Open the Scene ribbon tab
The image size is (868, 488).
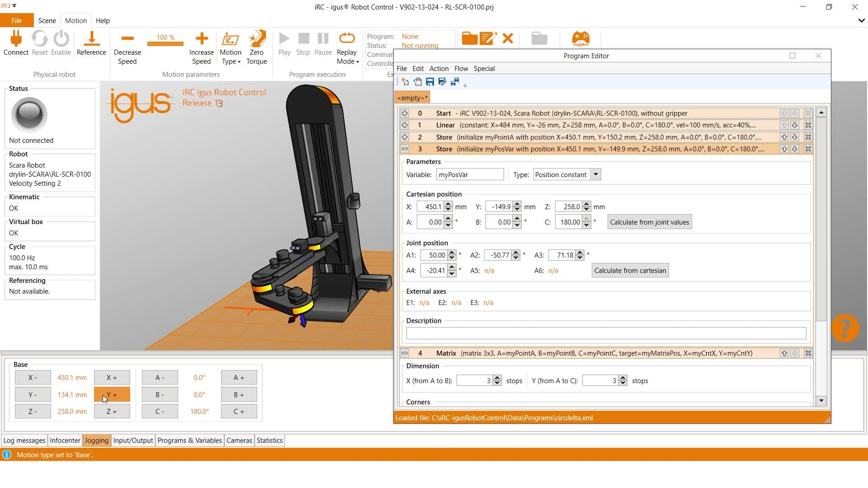tap(47, 20)
